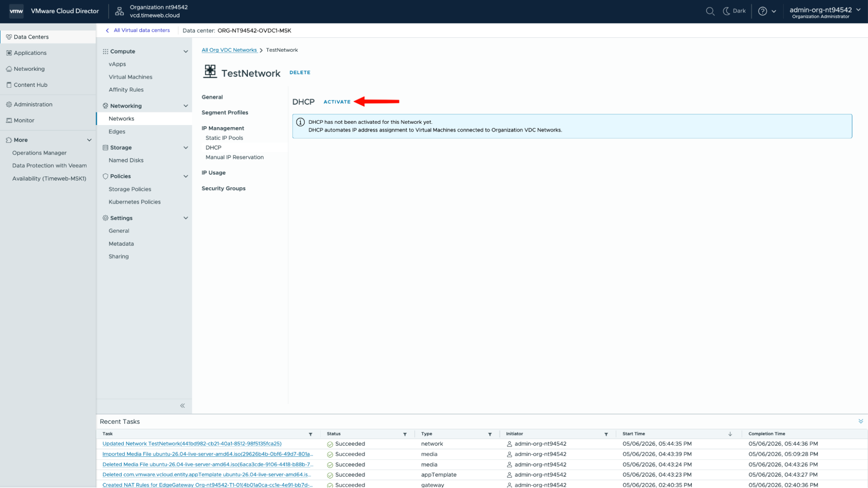868x488 pixels.
Task: Click the DHCP info notice icon
Action: click(x=300, y=122)
